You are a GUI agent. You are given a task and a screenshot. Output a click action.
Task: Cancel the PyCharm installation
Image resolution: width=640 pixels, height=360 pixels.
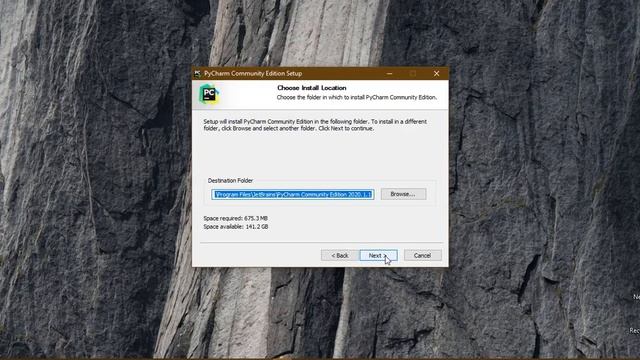pyautogui.click(x=422, y=256)
